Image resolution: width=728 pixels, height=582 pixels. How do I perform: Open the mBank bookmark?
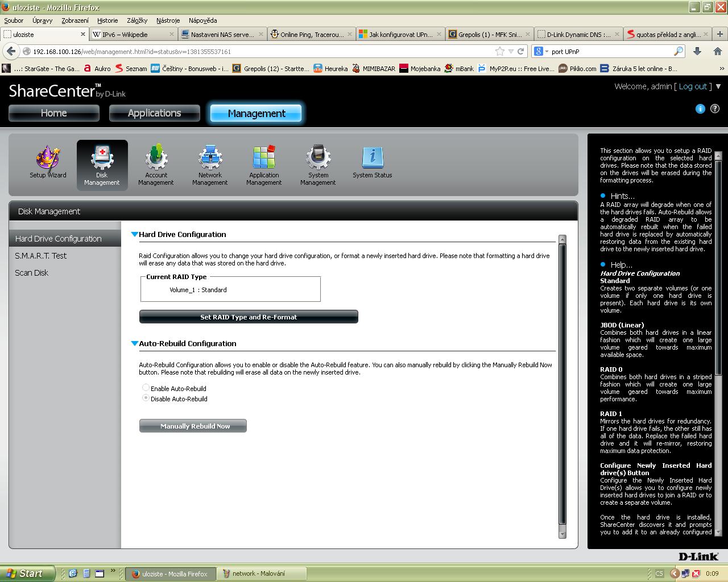[x=460, y=69]
